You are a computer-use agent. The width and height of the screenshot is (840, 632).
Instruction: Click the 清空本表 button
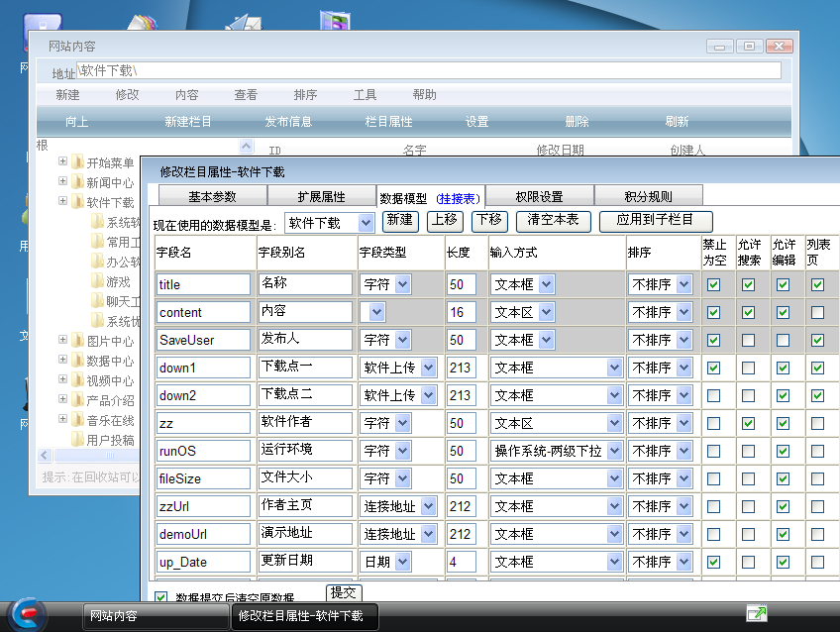pyautogui.click(x=553, y=220)
